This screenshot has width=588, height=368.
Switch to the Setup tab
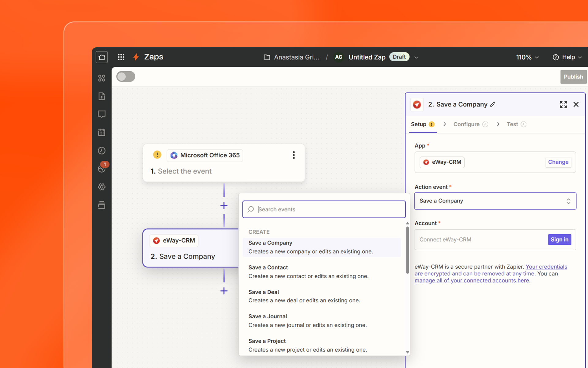[423, 124]
